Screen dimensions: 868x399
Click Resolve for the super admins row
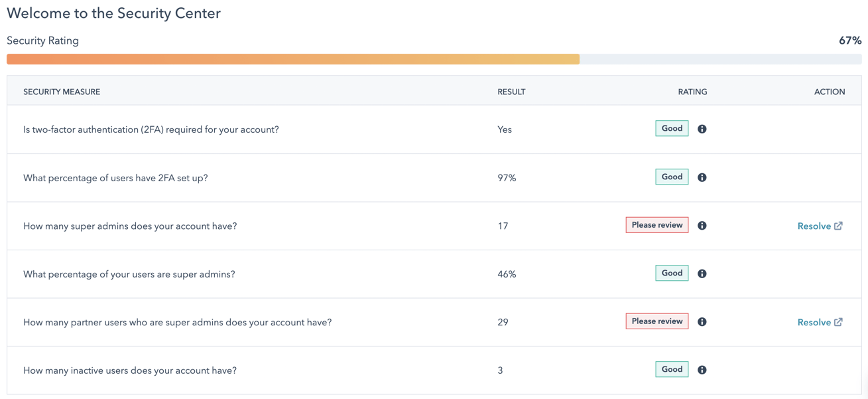[x=814, y=226]
